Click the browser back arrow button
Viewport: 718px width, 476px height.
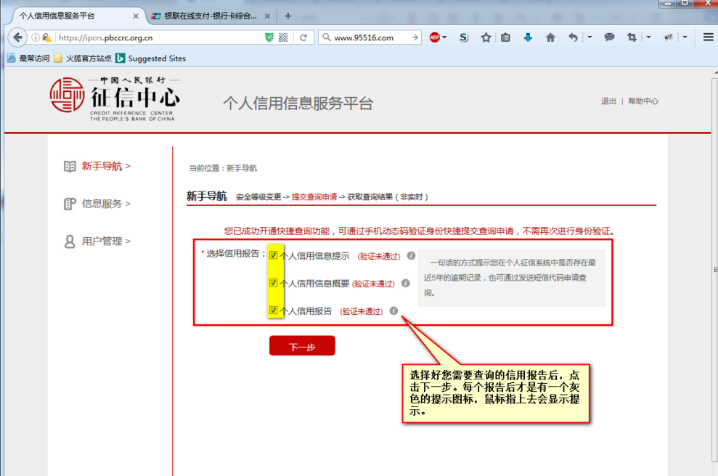tap(17, 38)
